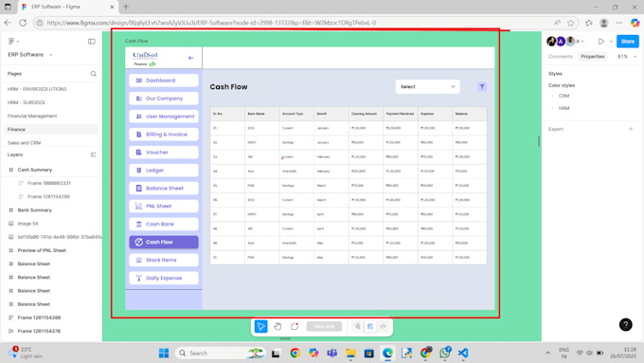
Task: Click the Daily Expense sidebar item in design
Action: [164, 278]
